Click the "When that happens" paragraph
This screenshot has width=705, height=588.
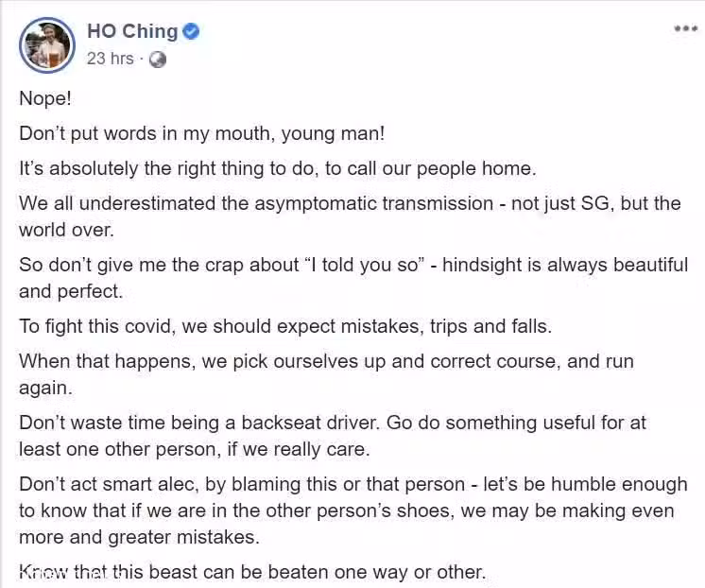tap(326, 374)
